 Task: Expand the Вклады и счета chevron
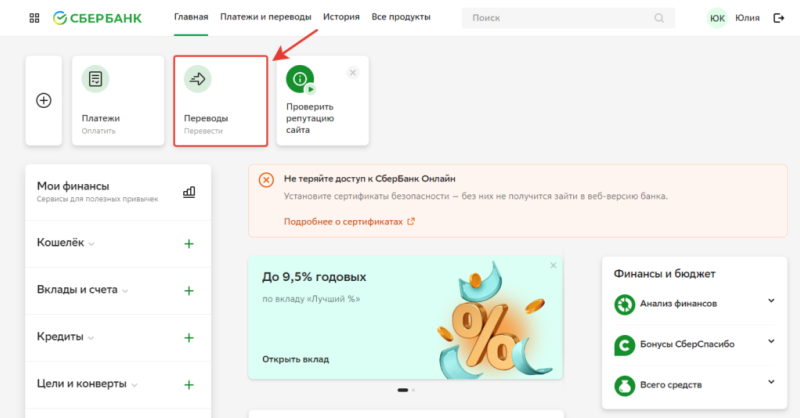tap(125, 291)
